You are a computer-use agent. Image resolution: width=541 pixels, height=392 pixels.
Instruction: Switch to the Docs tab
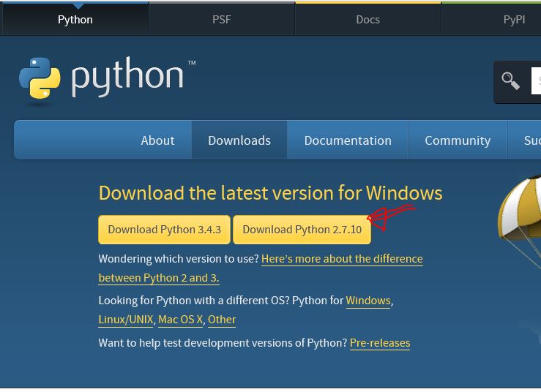coord(367,20)
